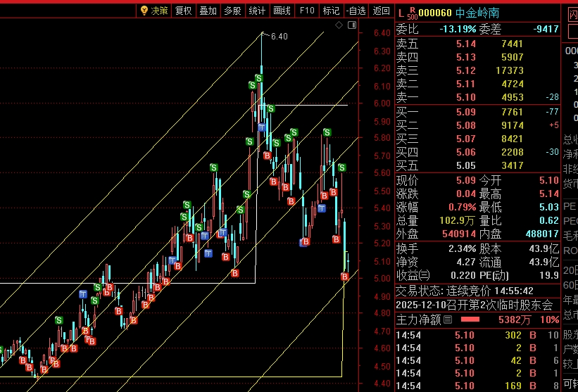Screen dimensions: 578x392
Task: Open the 复权 menu
Action: (x=183, y=11)
